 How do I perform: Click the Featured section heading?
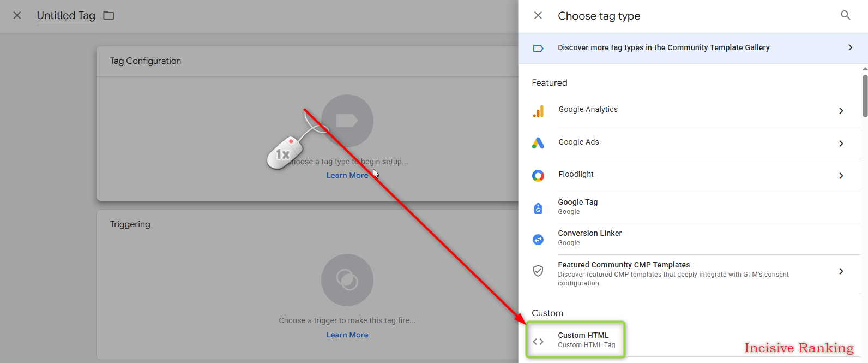pyautogui.click(x=550, y=83)
